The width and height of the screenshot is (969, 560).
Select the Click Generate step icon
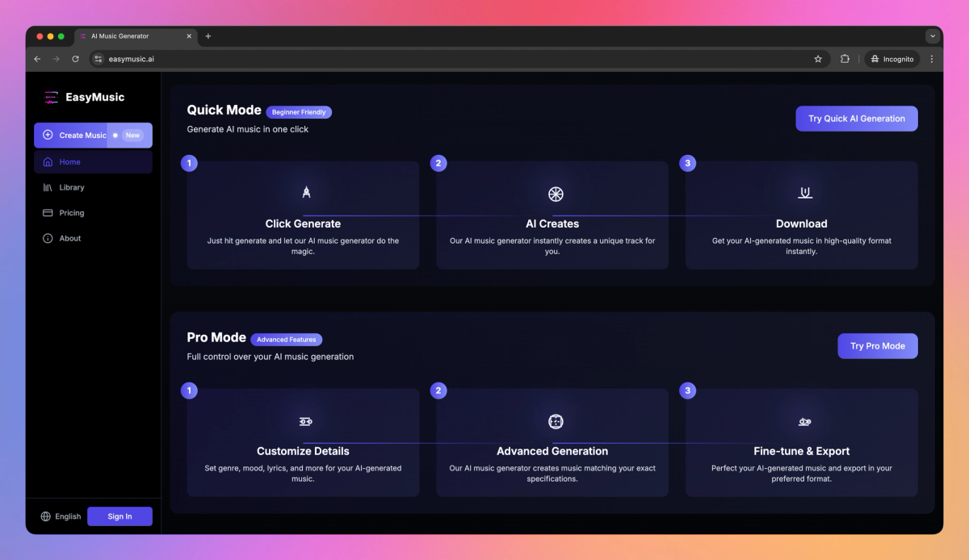click(x=306, y=192)
